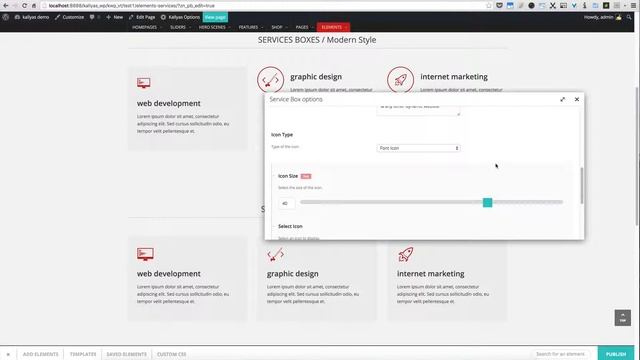The width and height of the screenshot is (640, 360).
Task: Open Customize in the admin bar
Action: [69, 17]
